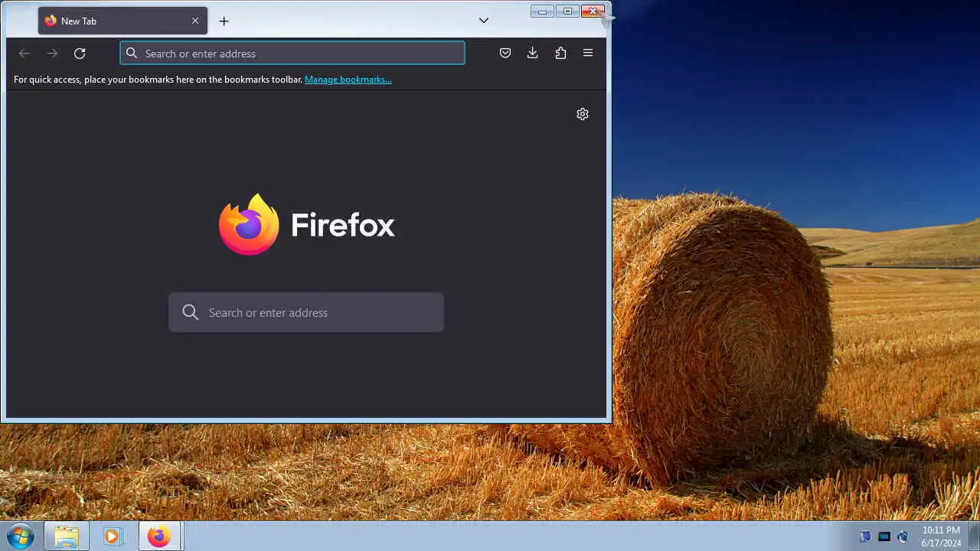Expand the list all tabs chevron
980x551 pixels.
[x=484, y=21]
